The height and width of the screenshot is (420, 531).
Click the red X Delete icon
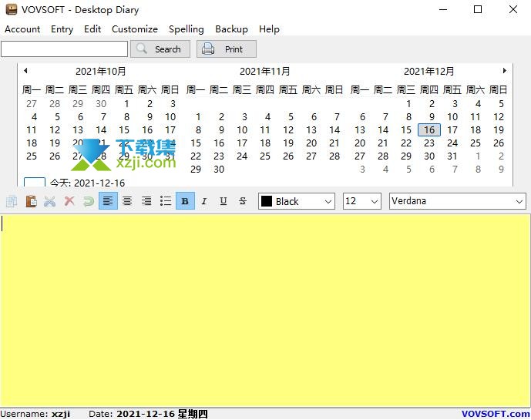(69, 201)
